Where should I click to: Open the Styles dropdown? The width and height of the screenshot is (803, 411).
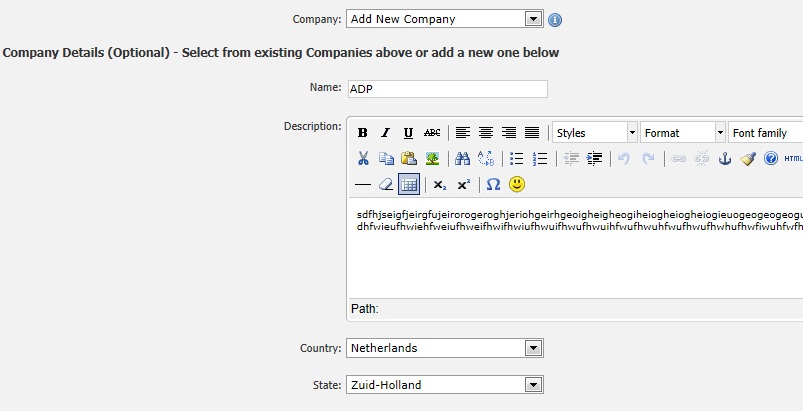coord(595,133)
